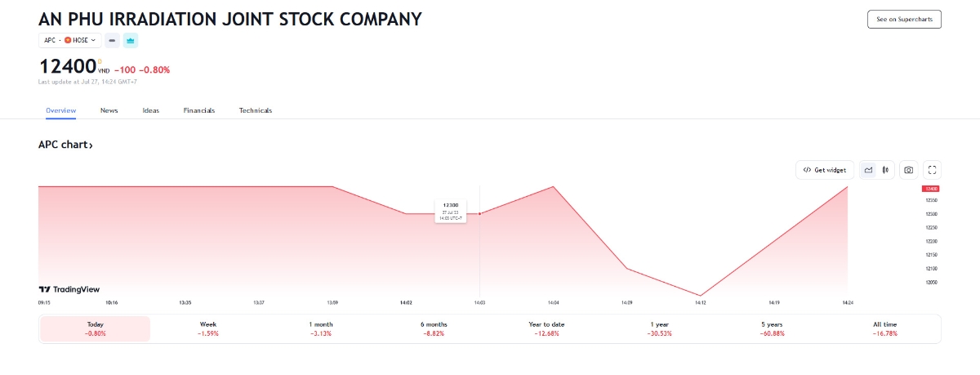Switch chart to area style
Viewport: 980px width, 375px height.
pos(869,170)
